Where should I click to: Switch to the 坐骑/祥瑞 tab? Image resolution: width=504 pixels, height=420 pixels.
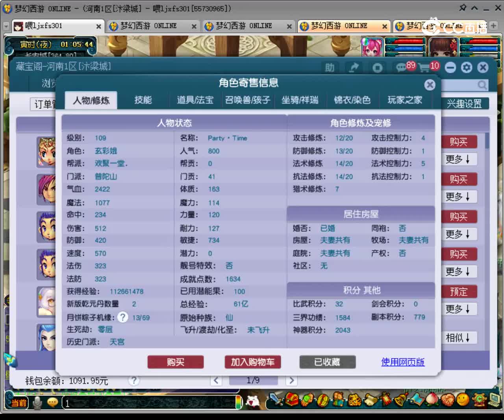[300, 100]
